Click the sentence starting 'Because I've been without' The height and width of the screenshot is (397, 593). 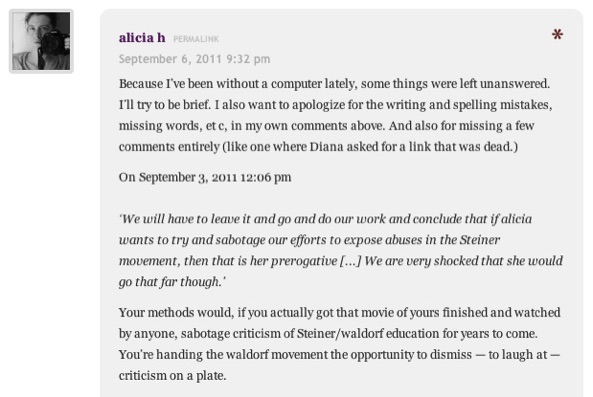[x=334, y=84]
